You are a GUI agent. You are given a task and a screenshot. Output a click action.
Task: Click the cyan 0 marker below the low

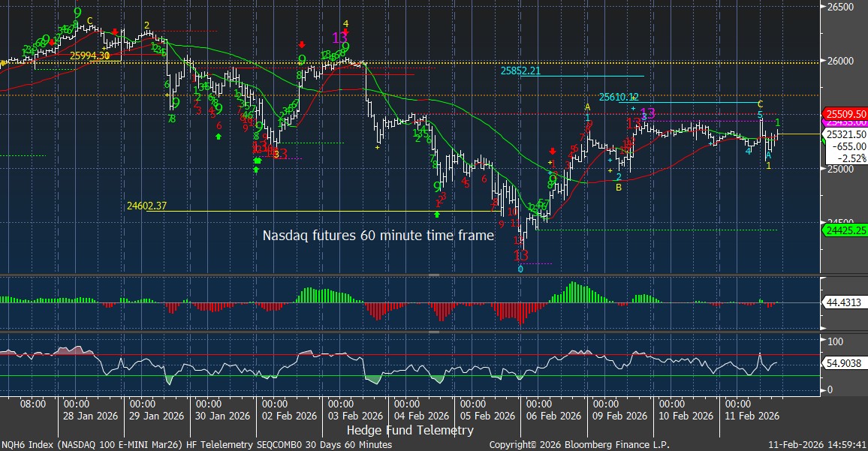pyautogui.click(x=520, y=269)
